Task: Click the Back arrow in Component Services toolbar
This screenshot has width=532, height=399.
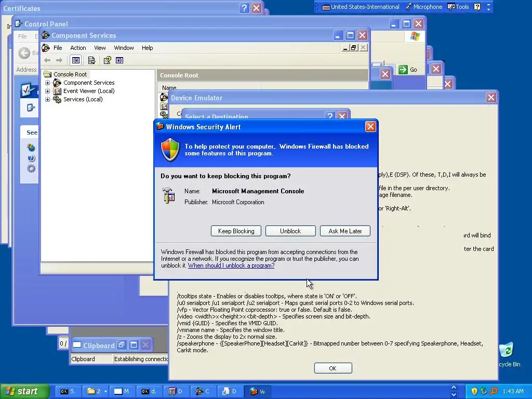Action: (x=47, y=60)
